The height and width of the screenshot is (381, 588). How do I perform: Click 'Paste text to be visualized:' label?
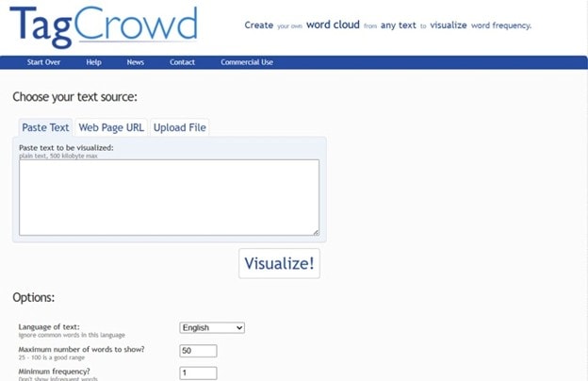[66, 147]
